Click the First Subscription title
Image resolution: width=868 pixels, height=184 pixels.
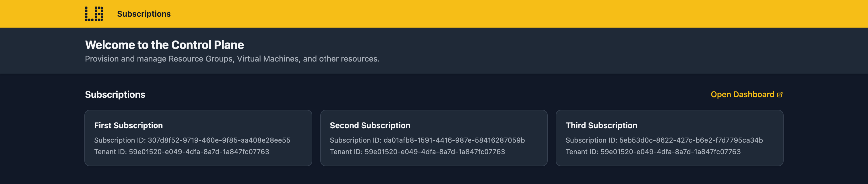click(128, 125)
